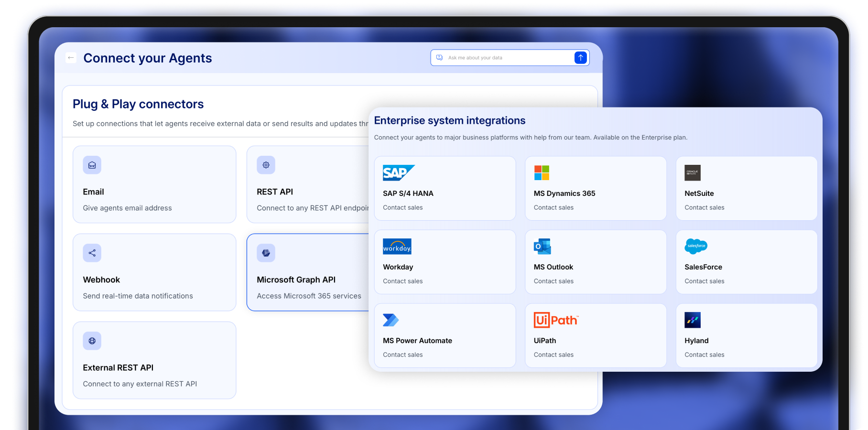
Task: Open the Webhook connector title
Action: (101, 279)
